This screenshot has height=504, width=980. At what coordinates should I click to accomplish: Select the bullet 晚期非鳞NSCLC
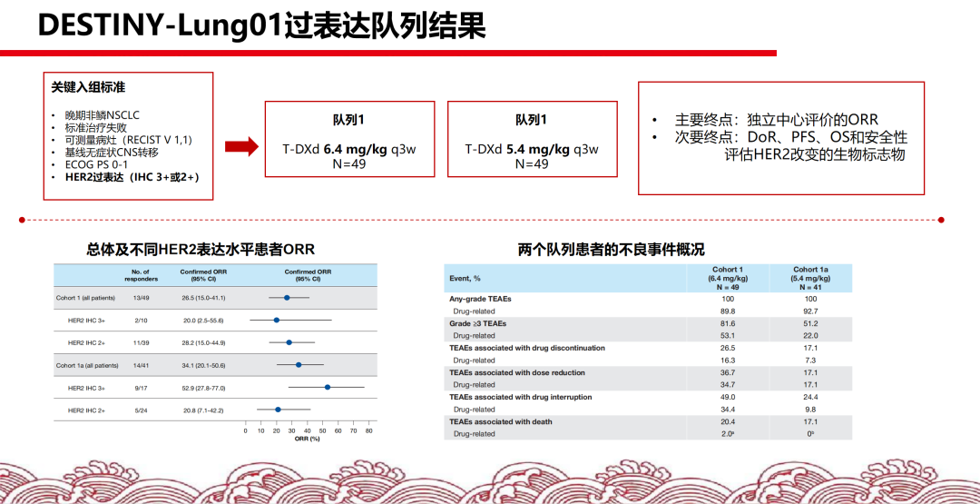(x=103, y=116)
